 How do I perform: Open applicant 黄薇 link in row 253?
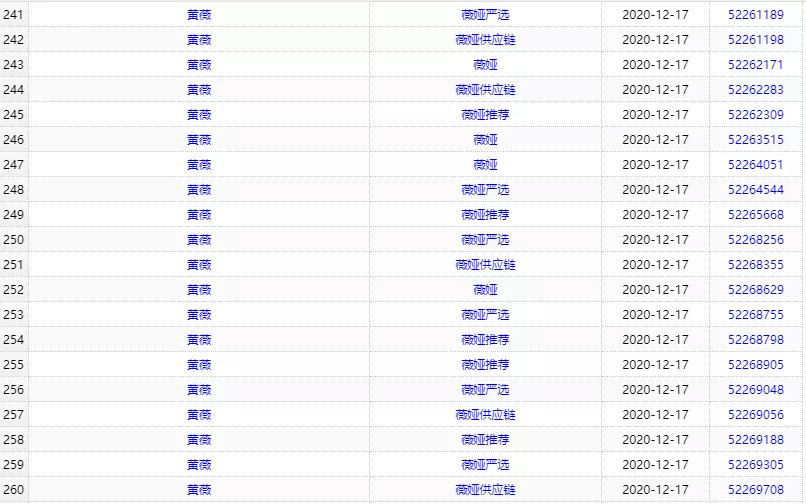click(199, 315)
